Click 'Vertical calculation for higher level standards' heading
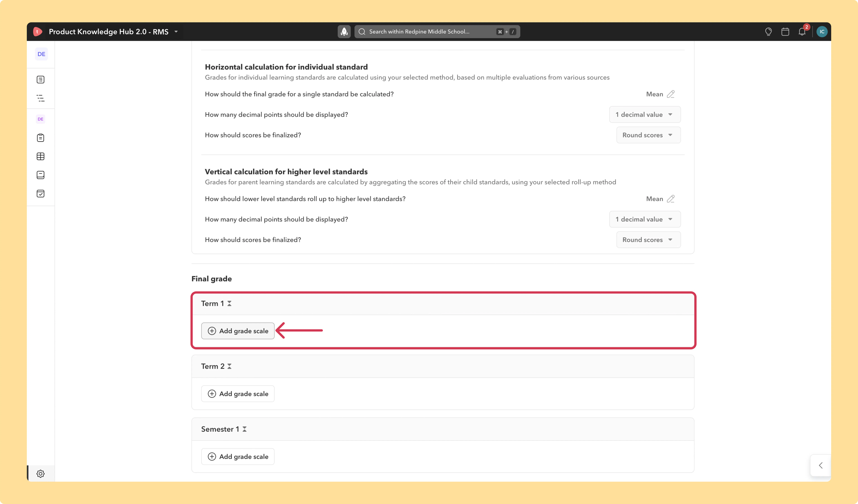Screen dimensions: 858x504 [x=286, y=172]
